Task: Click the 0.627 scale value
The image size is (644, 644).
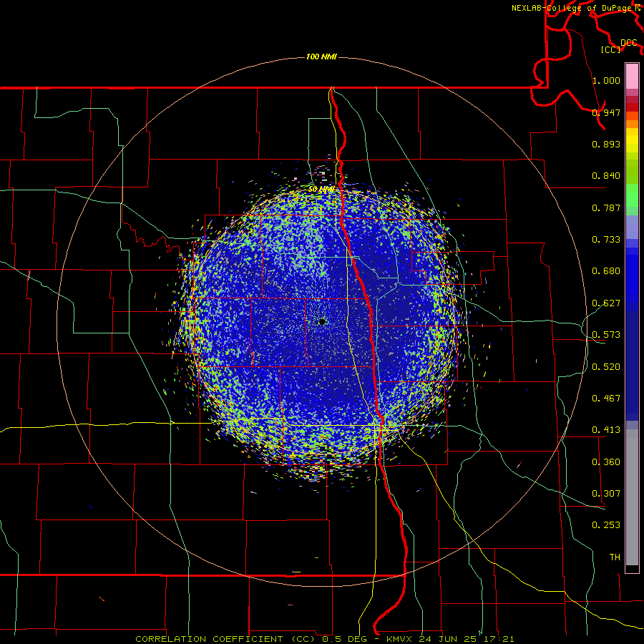Action: (606, 303)
